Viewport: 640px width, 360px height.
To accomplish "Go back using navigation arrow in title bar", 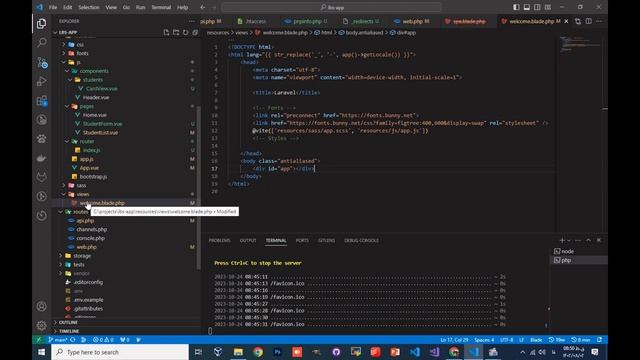I will tap(203, 7).
